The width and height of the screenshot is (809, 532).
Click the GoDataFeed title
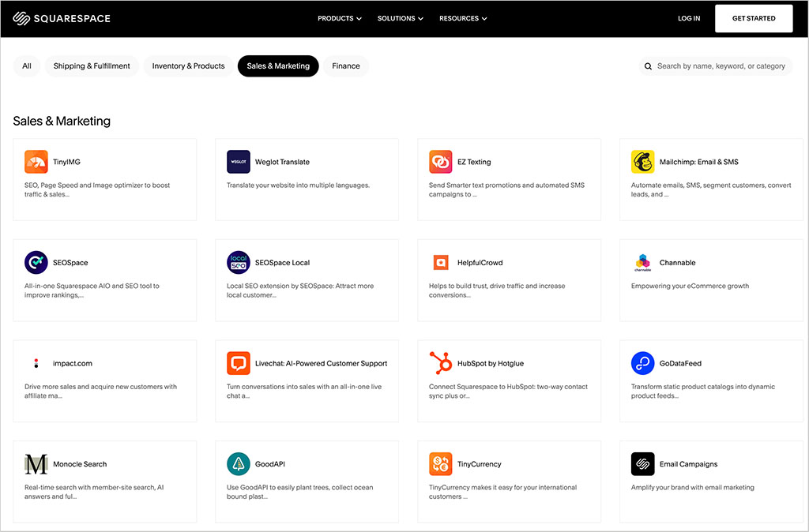(680, 363)
